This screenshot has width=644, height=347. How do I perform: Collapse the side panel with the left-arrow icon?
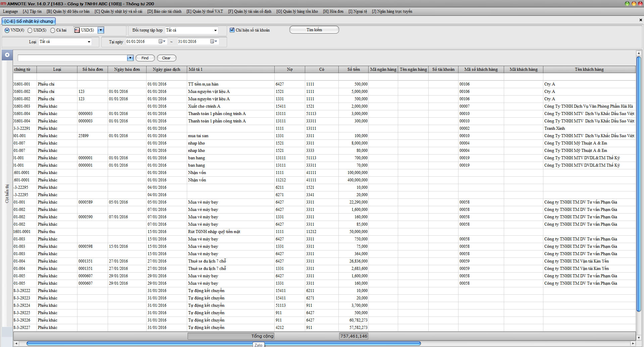point(7,55)
